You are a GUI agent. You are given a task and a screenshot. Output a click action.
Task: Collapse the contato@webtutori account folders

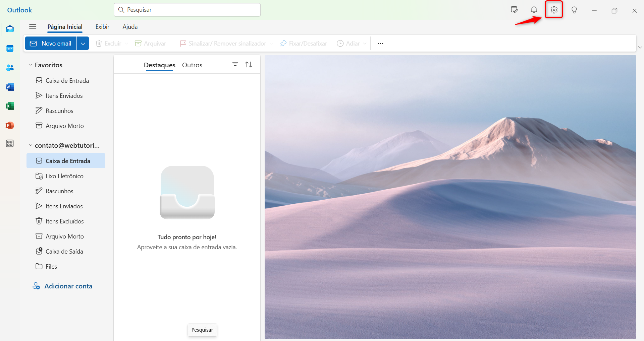point(31,145)
